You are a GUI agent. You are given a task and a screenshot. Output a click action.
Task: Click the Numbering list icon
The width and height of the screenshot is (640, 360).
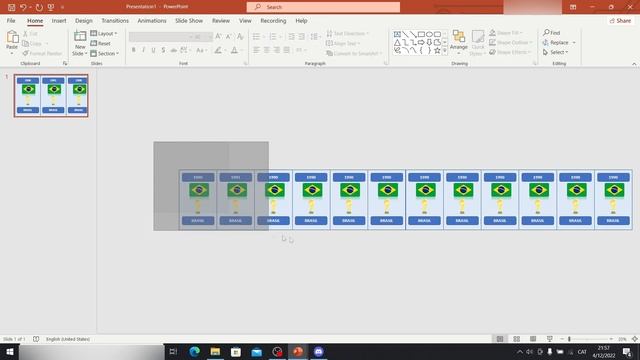pyautogui.click(x=273, y=37)
